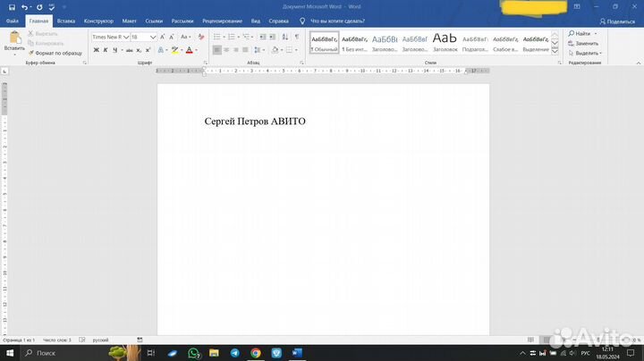Screen dimensions: 644x361
Task: Increase font size with A-up icon
Action: [163, 37]
